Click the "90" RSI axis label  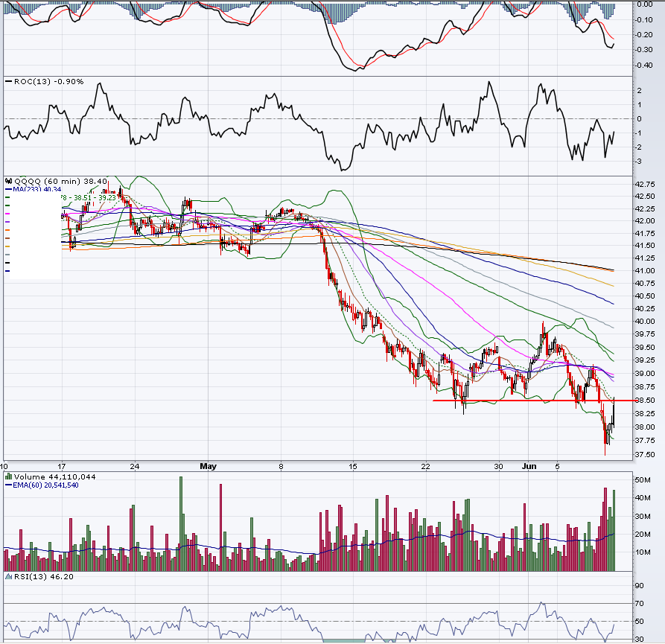(x=639, y=585)
